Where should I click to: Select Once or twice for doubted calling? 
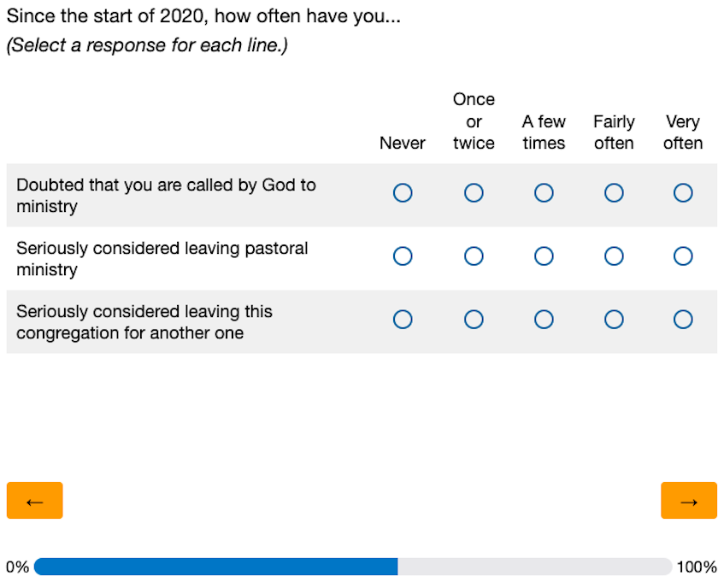tap(474, 193)
